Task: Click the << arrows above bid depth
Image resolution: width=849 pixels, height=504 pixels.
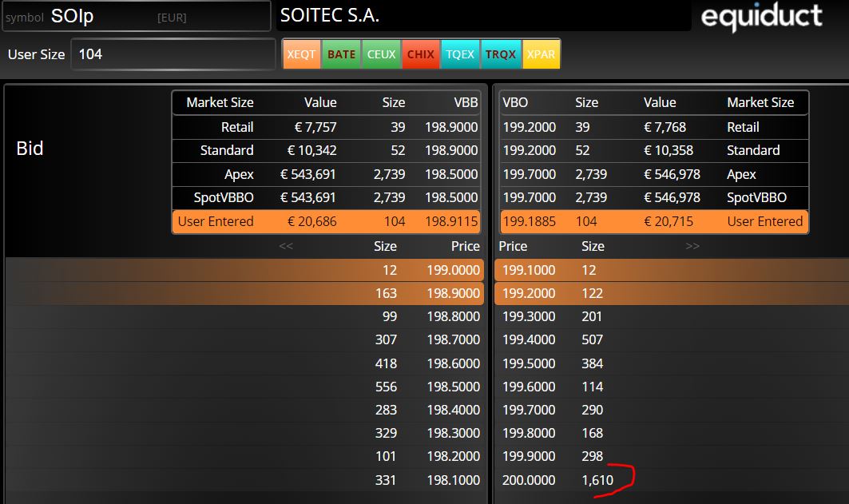Action: 286,246
